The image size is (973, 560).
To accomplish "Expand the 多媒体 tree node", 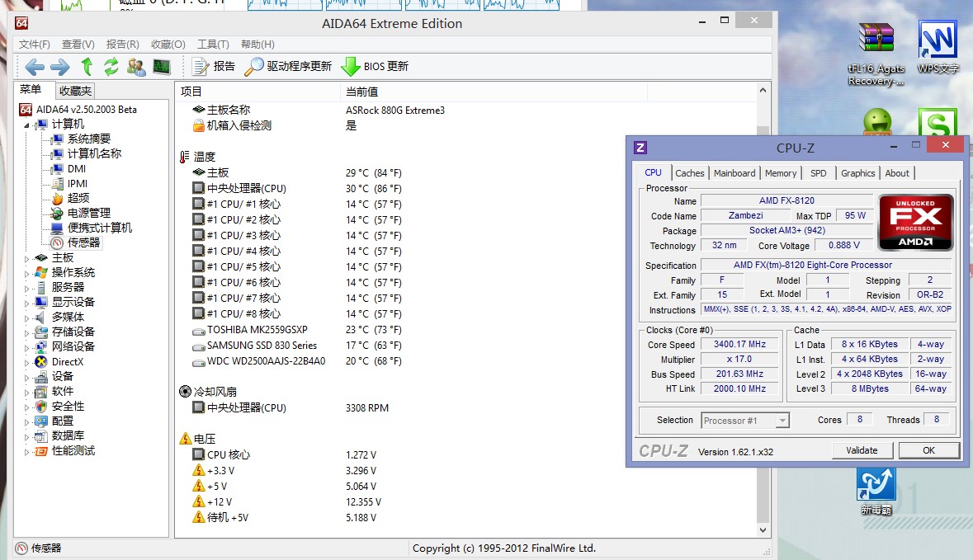I will pyautogui.click(x=26, y=318).
